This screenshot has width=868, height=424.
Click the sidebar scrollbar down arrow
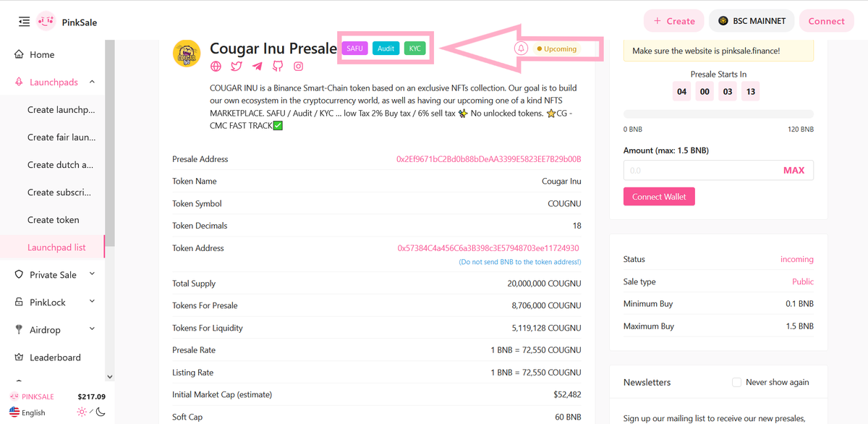pos(110,377)
